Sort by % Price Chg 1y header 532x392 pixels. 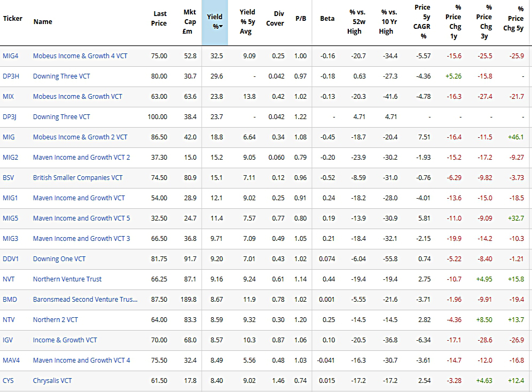pyautogui.click(x=453, y=22)
